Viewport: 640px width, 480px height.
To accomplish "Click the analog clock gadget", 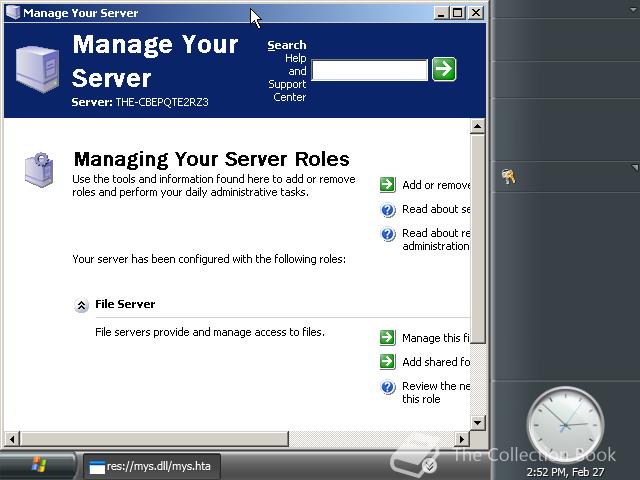I will pyautogui.click(x=565, y=424).
